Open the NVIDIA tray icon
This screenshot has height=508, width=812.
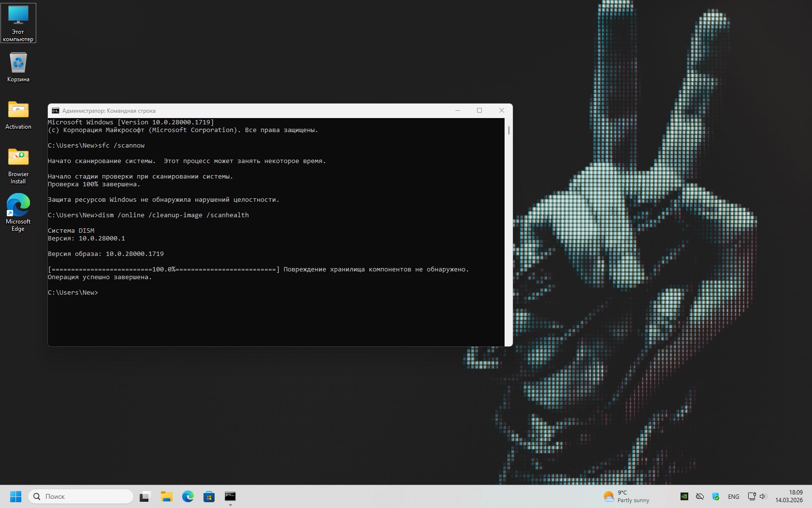[x=684, y=496]
